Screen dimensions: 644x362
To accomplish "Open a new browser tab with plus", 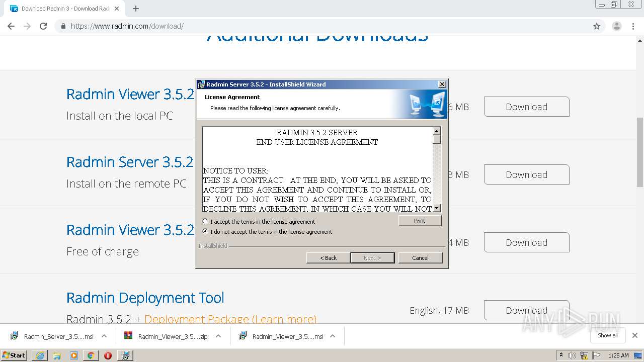I will point(136,9).
